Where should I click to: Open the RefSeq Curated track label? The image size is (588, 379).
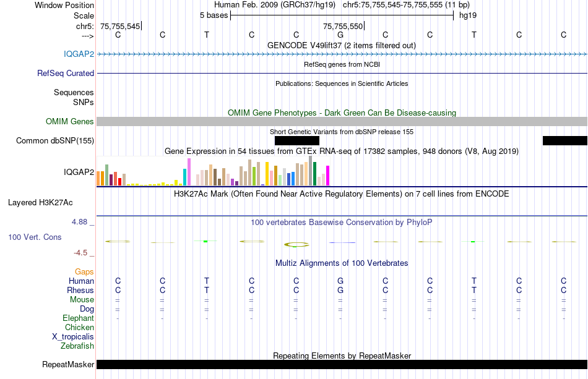65,73
